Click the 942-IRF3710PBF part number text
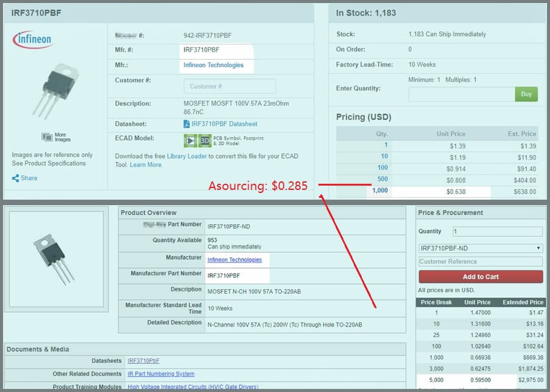Screen dimensions: 550x392 [207, 36]
